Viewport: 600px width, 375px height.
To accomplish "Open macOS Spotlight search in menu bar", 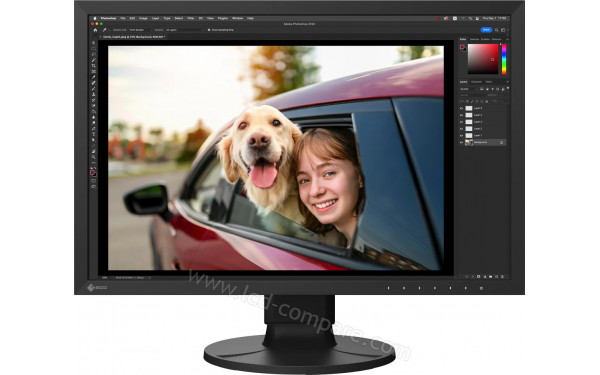I will [x=470, y=18].
